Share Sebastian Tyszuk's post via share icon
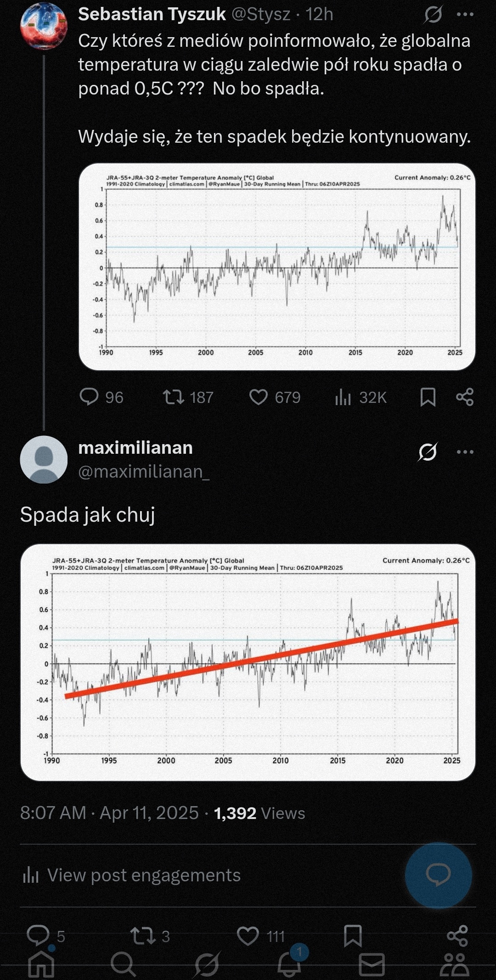This screenshot has width=496, height=980. point(465,397)
